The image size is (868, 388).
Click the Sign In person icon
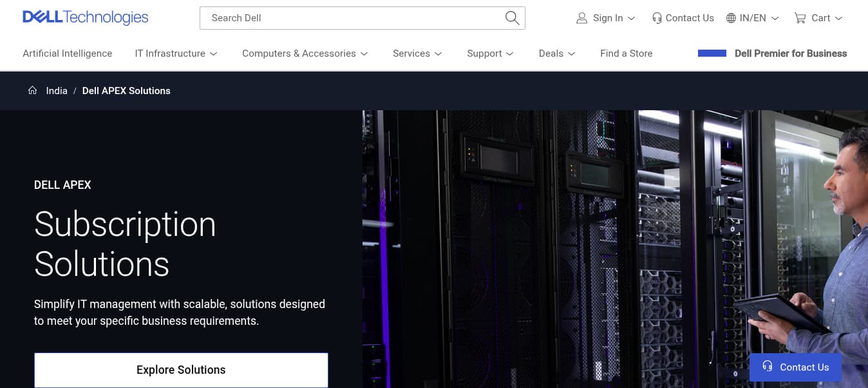pyautogui.click(x=581, y=18)
